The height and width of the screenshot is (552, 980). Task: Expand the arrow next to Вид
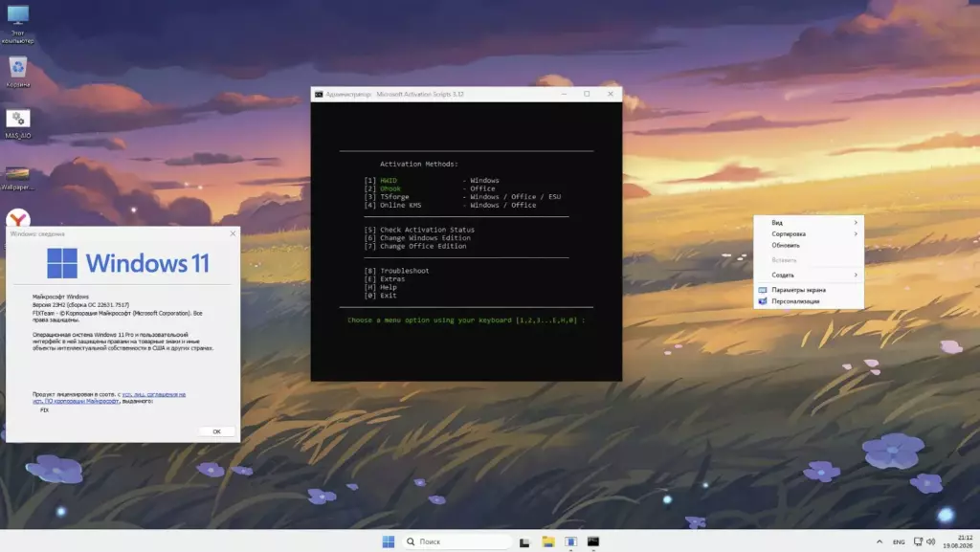[x=856, y=222]
